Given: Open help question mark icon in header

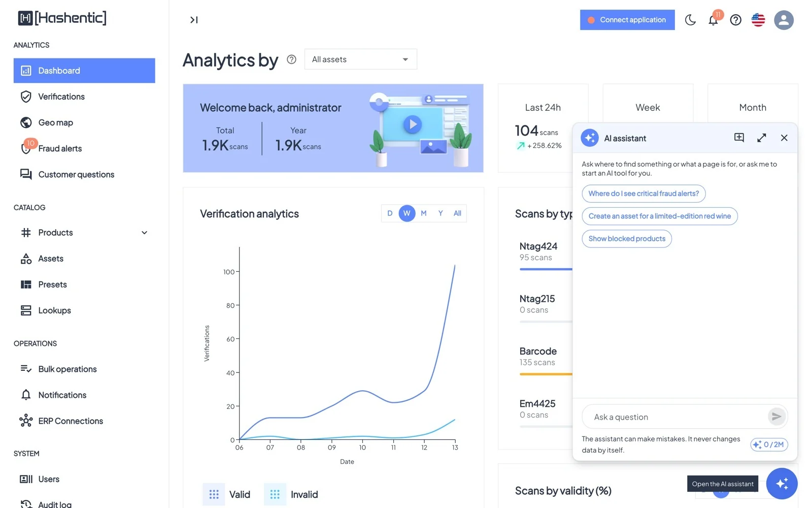Looking at the screenshot, I should (735, 20).
